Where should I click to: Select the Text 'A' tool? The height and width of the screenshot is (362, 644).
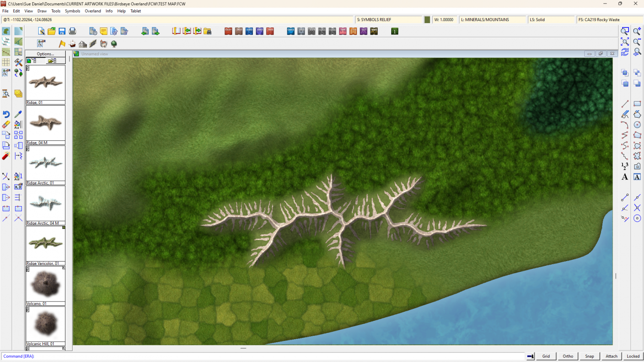(x=625, y=177)
